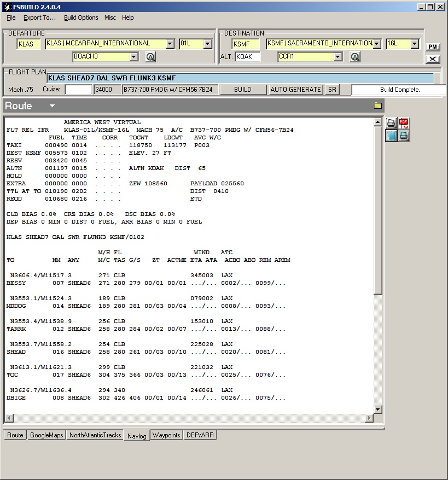Click the 'ZFW 108560' value
The height and width of the screenshot is (480, 448).
coord(148,183)
